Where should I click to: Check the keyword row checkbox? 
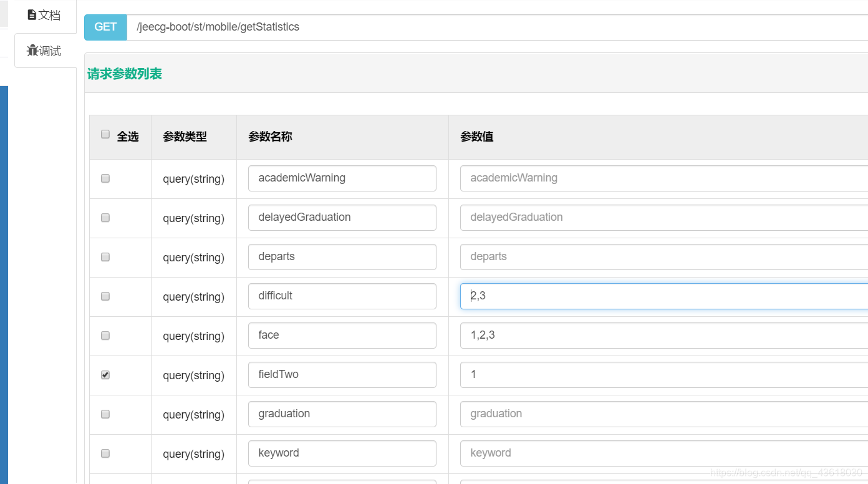tap(105, 453)
